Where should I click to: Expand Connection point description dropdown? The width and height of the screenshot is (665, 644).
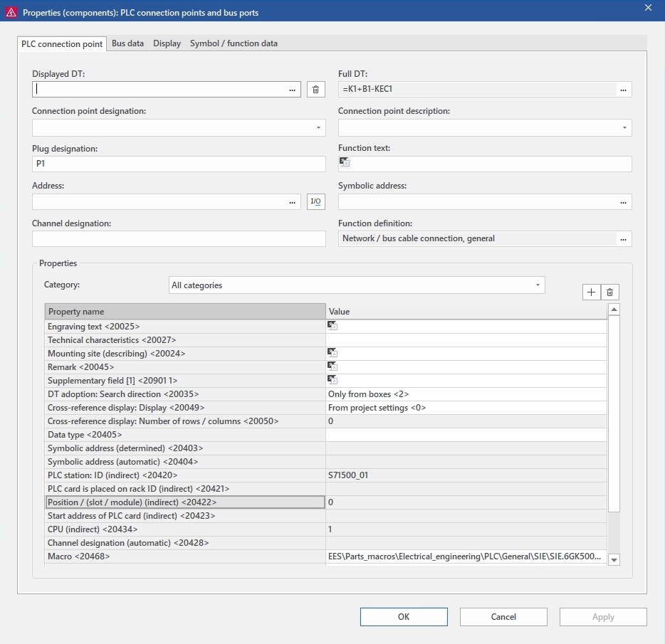coord(624,127)
